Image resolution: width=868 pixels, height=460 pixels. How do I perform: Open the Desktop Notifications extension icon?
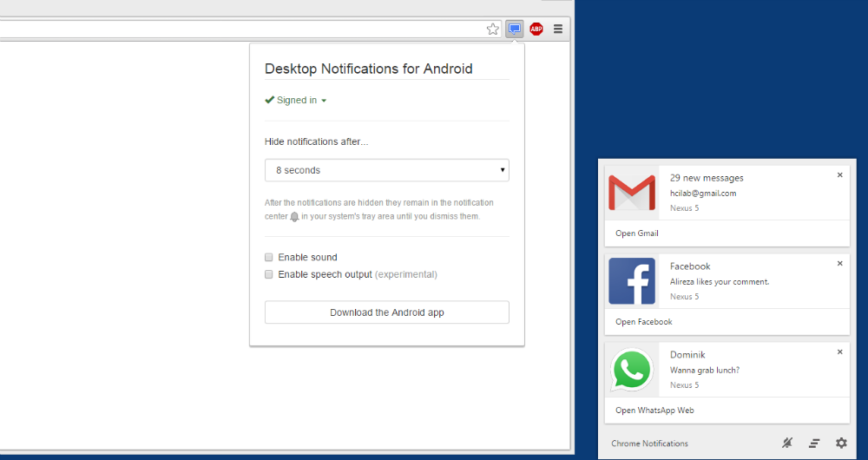pyautogui.click(x=515, y=29)
